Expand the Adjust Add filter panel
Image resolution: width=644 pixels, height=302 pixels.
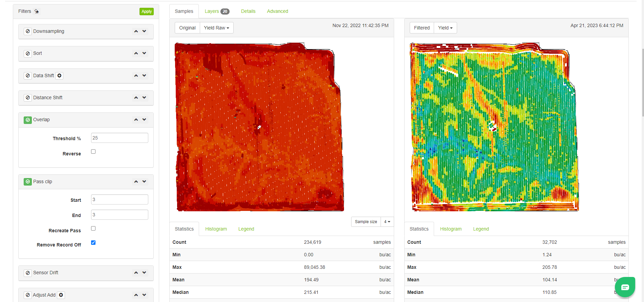tap(86, 295)
